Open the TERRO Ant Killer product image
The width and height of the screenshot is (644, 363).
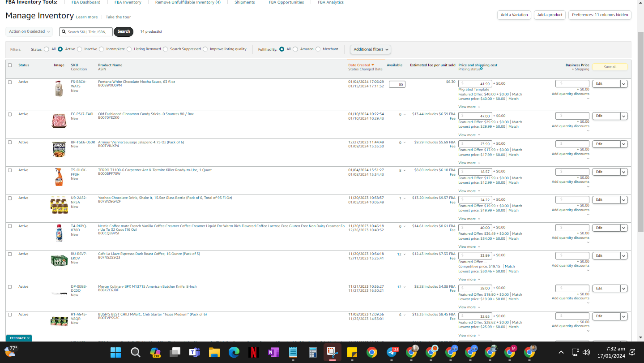point(59,177)
